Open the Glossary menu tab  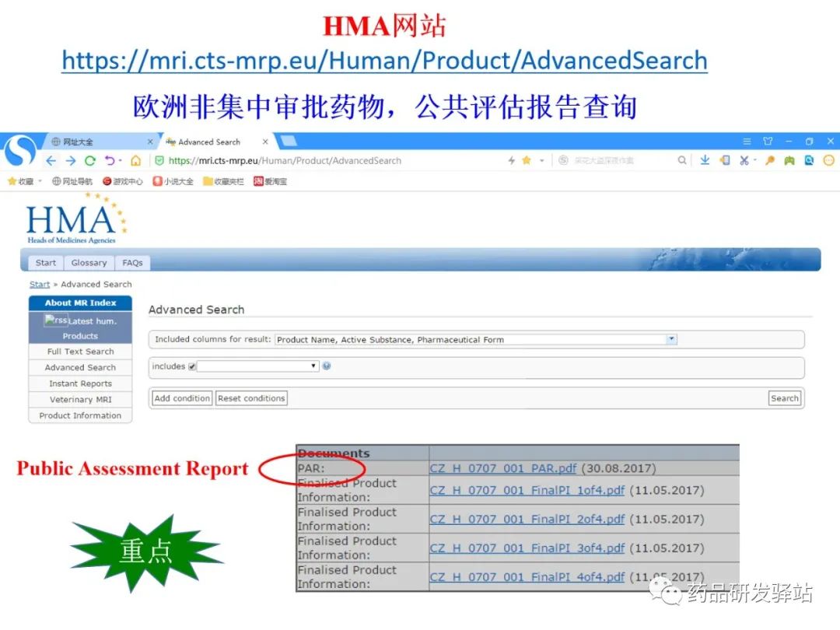[89, 263]
